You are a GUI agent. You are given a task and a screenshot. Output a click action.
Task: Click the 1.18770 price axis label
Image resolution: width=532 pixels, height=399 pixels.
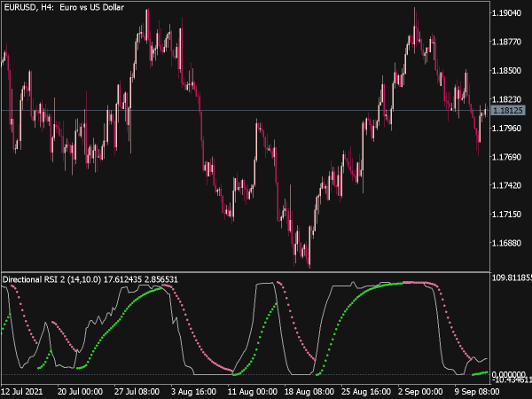[x=506, y=42]
